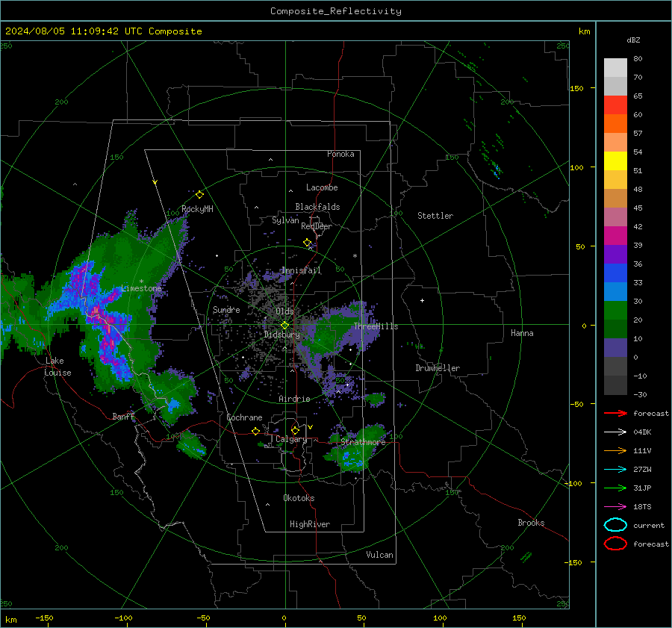Screen dimensions: 672x628
Task: Click the yellow diamond marker below RedDeer
Action: [x=307, y=243]
